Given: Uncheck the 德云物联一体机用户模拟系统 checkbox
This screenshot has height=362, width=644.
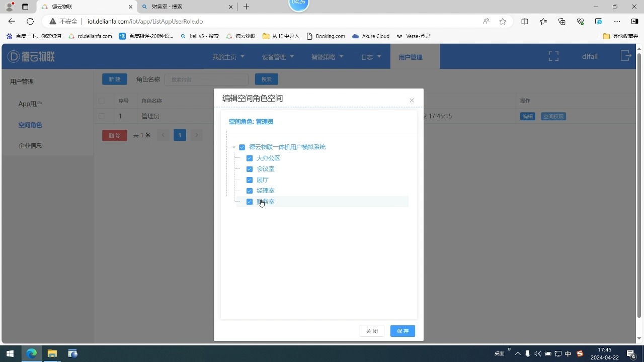Looking at the screenshot, I should (x=242, y=147).
